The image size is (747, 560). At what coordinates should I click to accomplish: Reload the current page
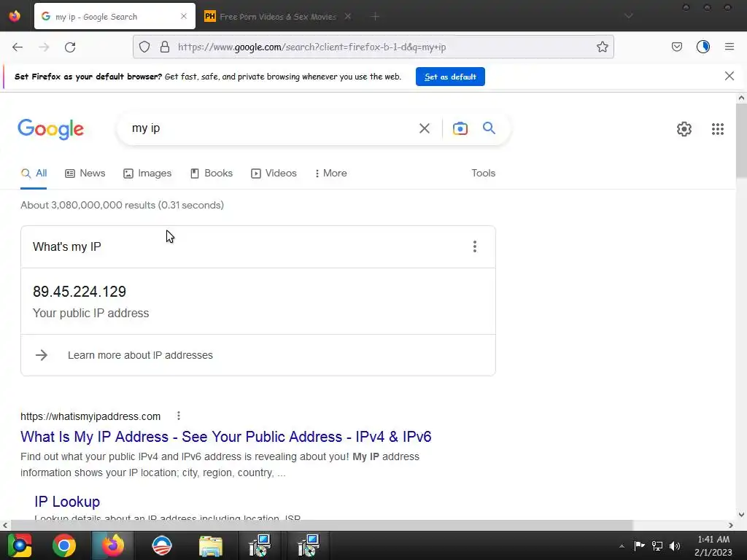click(70, 47)
